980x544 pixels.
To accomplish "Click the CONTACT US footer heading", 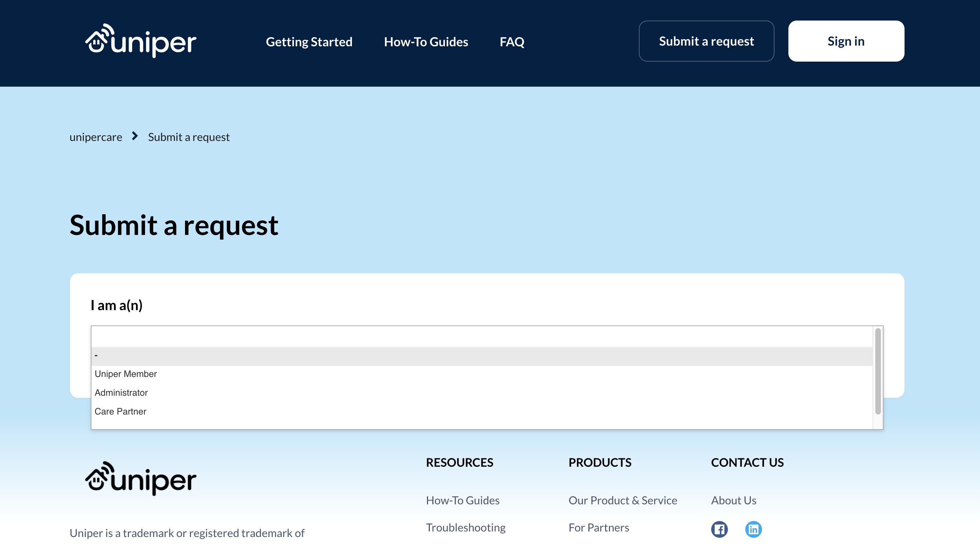I will pos(747,462).
